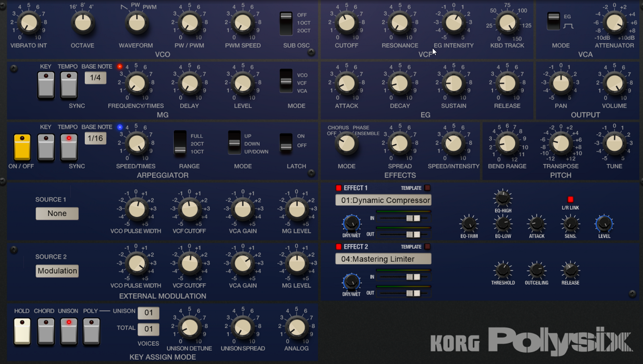This screenshot has width=643, height=364.
Task: Switch the Arpeggiator Mode Up/Down selector
Action: 234,143
